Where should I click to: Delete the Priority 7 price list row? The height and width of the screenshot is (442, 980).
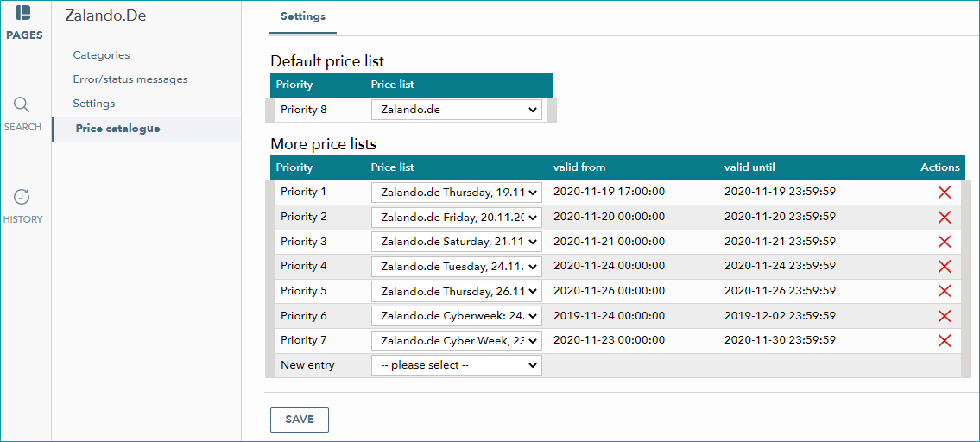pos(945,341)
